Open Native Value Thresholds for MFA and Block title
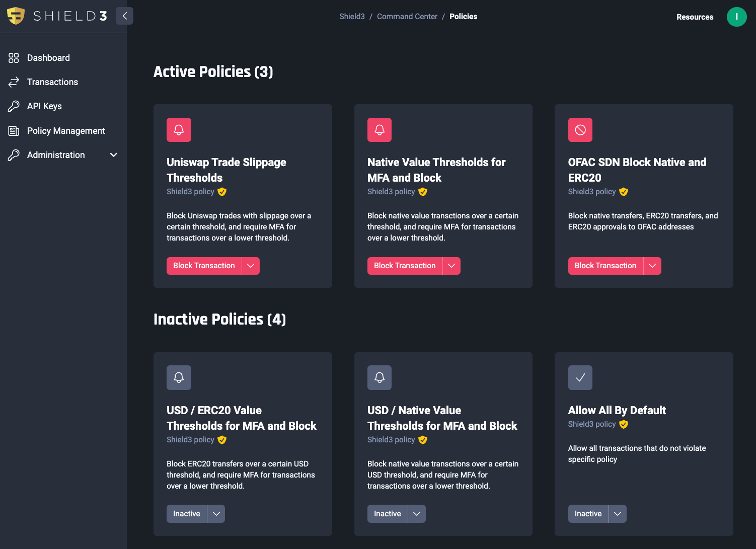Screen dimensions: 756x549 [436, 170]
